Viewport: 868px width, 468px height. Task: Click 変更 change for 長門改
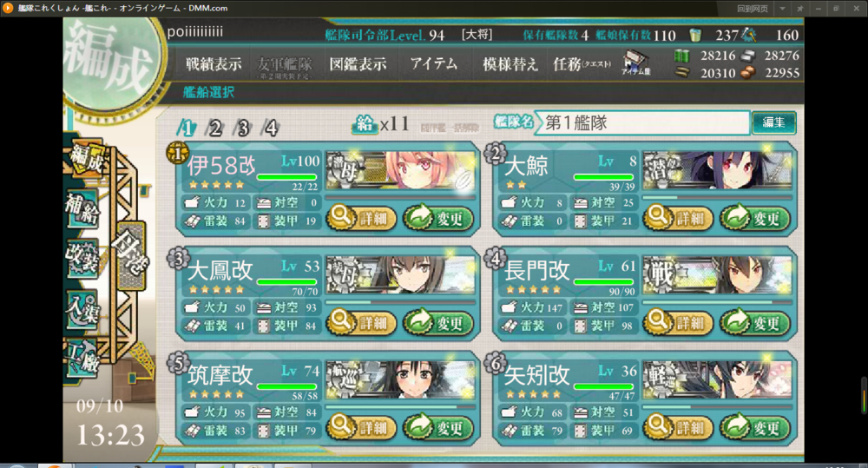tap(755, 322)
